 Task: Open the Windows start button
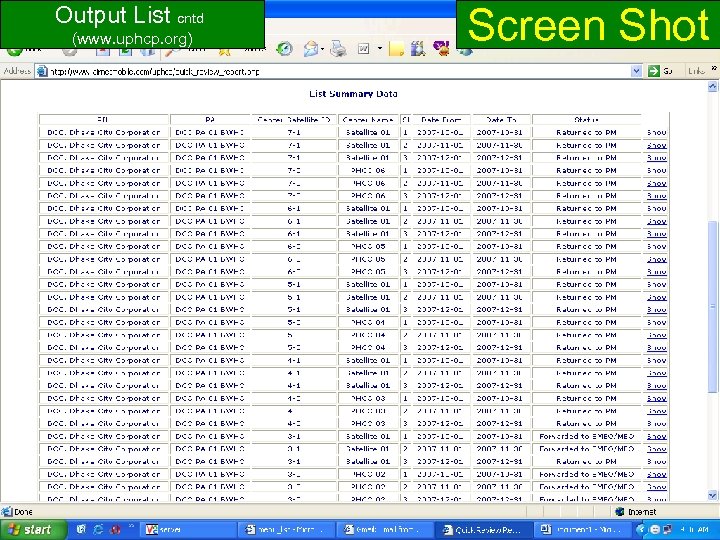[32, 529]
